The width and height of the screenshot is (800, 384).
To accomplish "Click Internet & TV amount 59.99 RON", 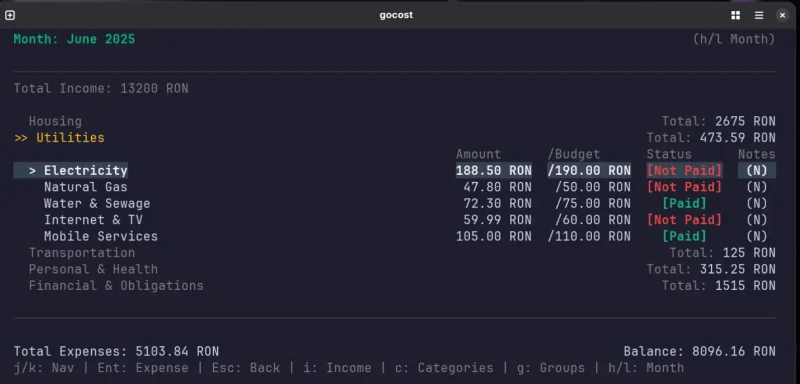I will (497, 220).
